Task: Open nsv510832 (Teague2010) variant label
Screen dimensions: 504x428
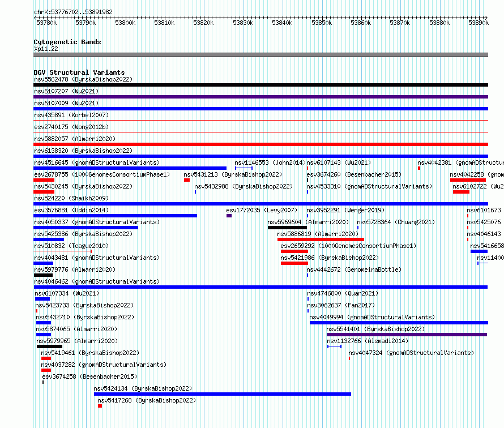Action: point(71,246)
